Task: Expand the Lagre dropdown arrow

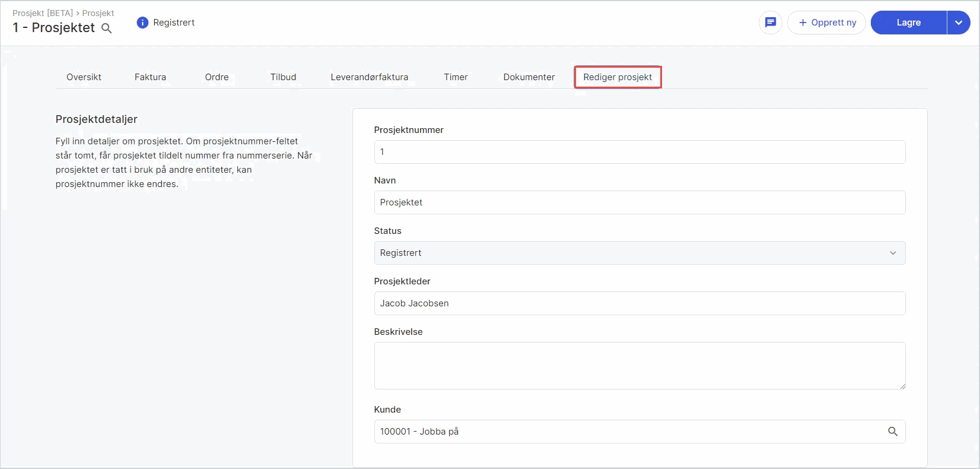Action: (959, 23)
